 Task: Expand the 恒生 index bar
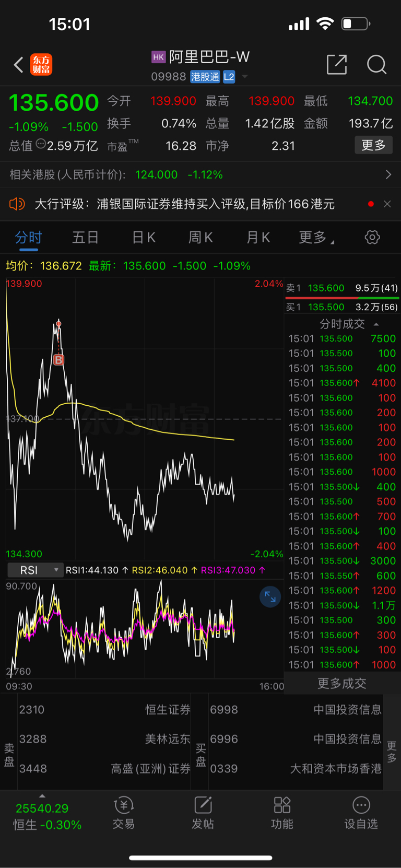42,796
